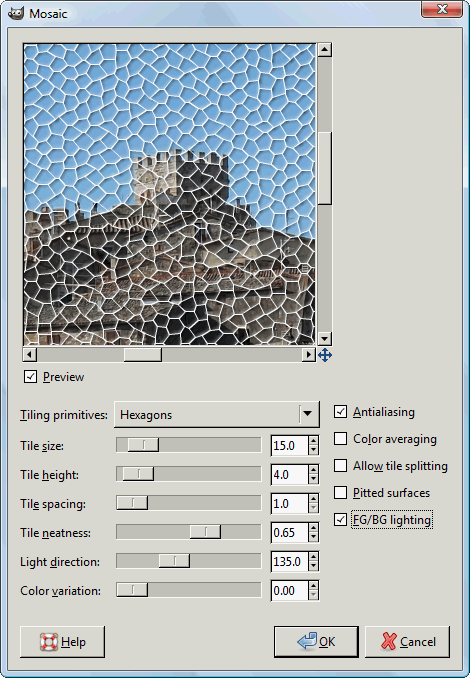Click the Color variation value field 0.00
This screenshot has height=678, width=470.
tap(289, 590)
